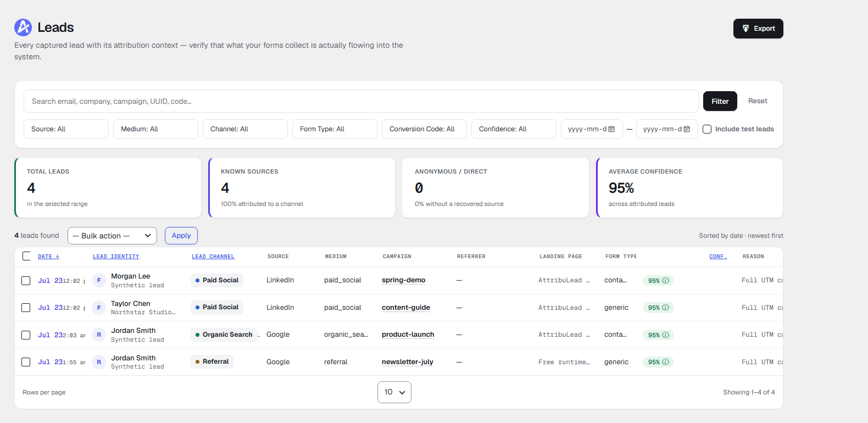Click the Reset button

[758, 101]
